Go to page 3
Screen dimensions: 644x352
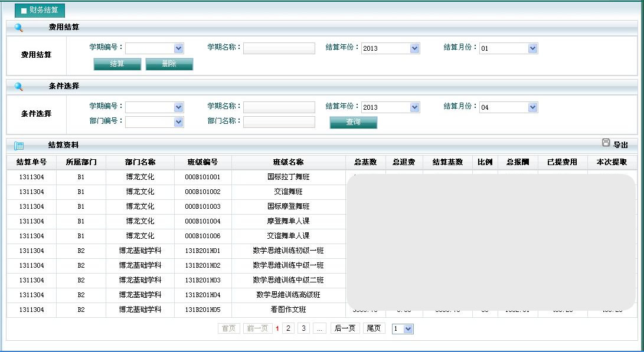(x=303, y=328)
